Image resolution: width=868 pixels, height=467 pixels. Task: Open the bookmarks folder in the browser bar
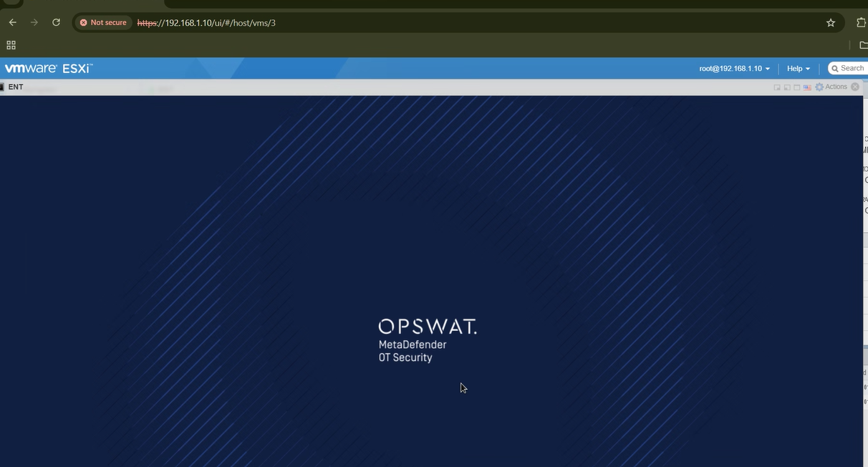(863, 44)
